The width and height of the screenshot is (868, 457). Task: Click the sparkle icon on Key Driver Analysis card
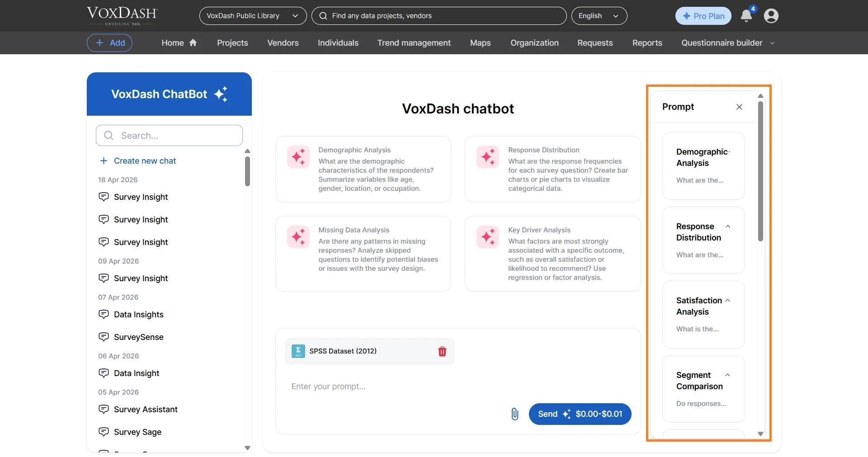pos(488,237)
